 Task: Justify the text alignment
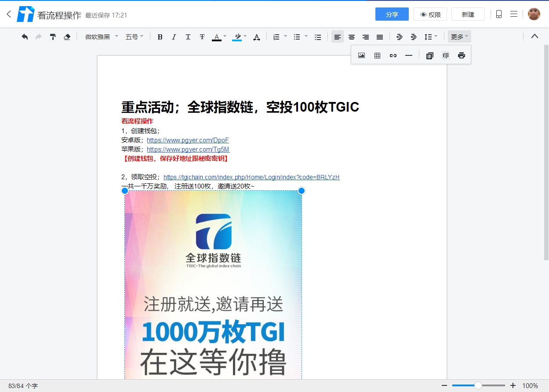coord(380,37)
